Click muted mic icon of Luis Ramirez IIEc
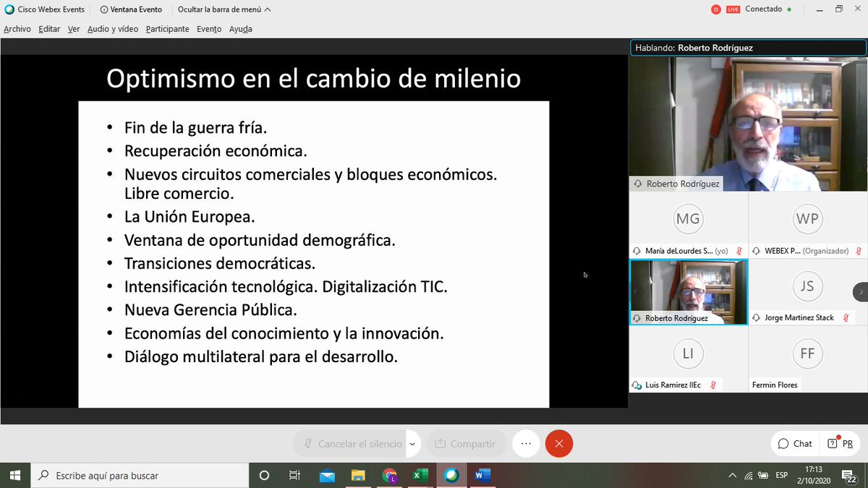868x488 pixels. click(712, 385)
